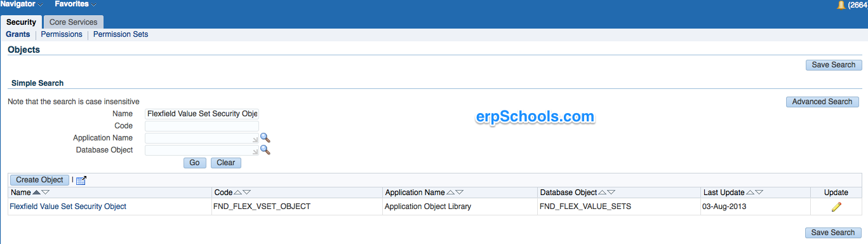
Task: Click the Database Object column header
Action: [568, 192]
